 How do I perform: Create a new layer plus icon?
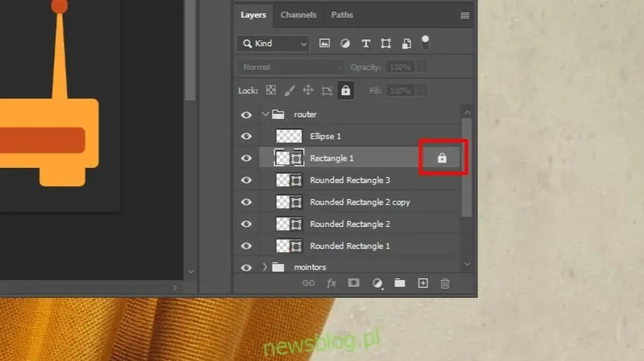click(x=422, y=283)
